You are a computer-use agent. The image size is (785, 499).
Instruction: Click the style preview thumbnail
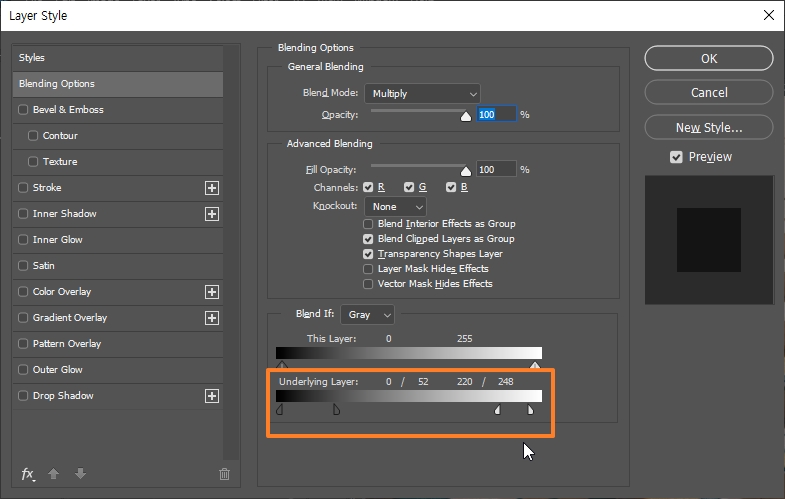point(709,240)
